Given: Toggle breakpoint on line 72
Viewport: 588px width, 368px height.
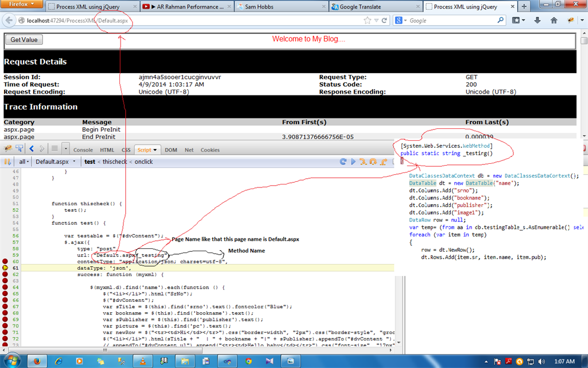Looking at the screenshot, I should (x=5, y=339).
